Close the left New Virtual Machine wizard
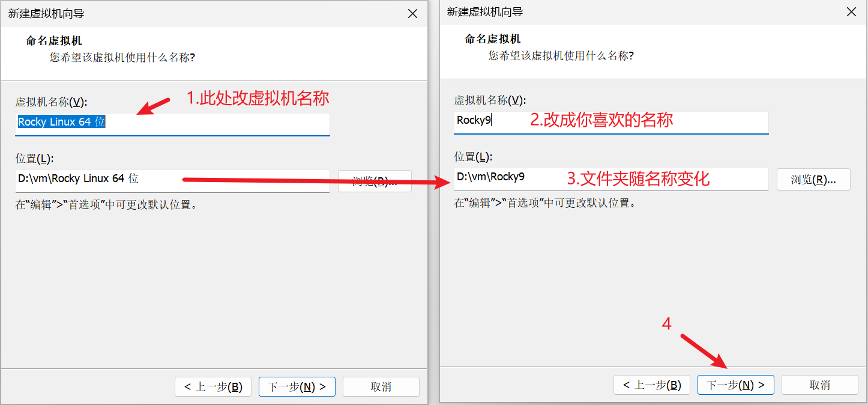The image size is (868, 405). click(412, 13)
